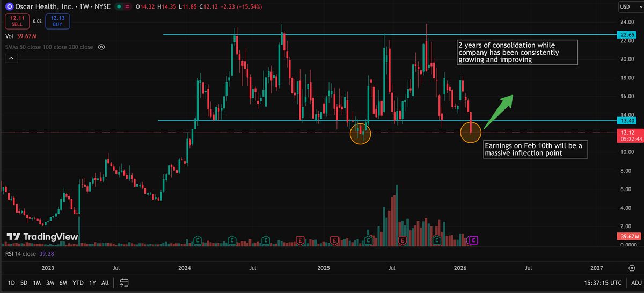Toggle SMAs indicator visibility eye icon
Image resolution: width=644 pixels, height=293 pixels.
click(101, 47)
